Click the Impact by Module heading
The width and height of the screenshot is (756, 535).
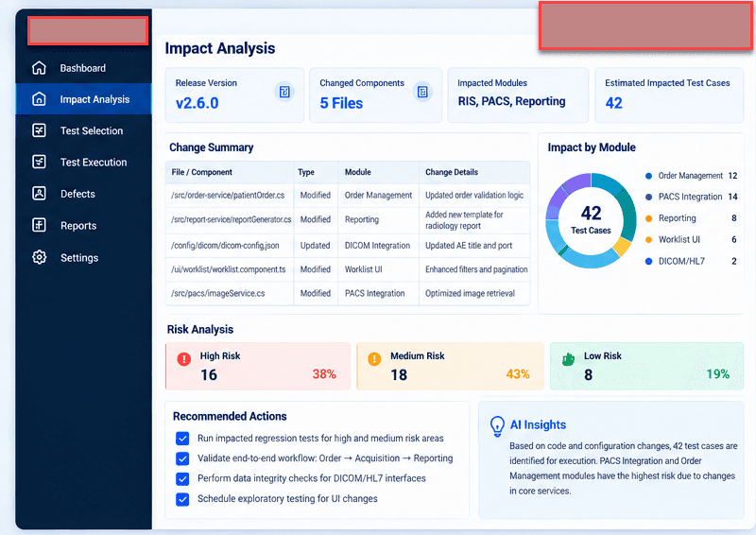592,147
